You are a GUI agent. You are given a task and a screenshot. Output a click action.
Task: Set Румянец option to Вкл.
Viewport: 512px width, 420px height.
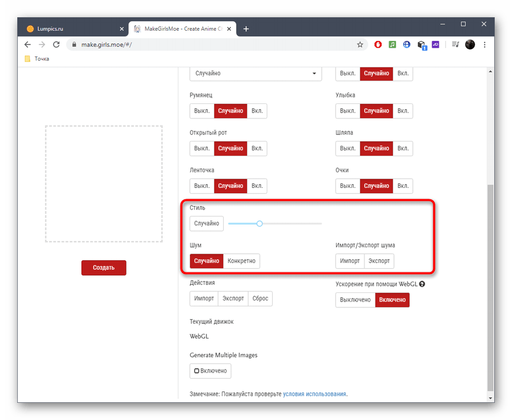[257, 111]
